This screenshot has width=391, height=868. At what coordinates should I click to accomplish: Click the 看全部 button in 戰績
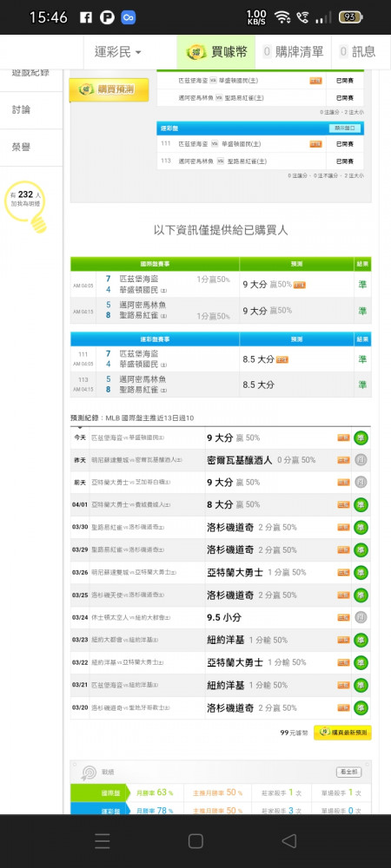click(x=348, y=772)
